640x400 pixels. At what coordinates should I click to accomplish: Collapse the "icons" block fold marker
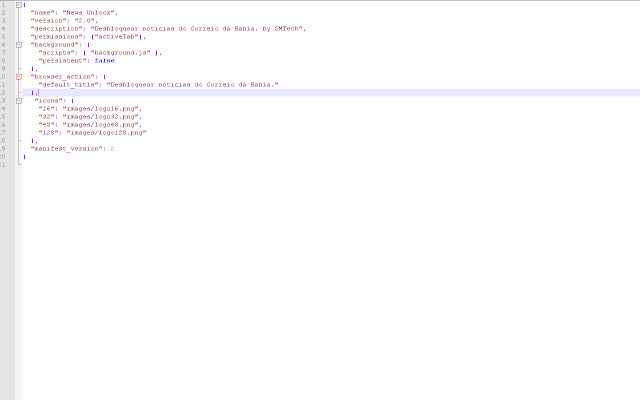[19, 100]
